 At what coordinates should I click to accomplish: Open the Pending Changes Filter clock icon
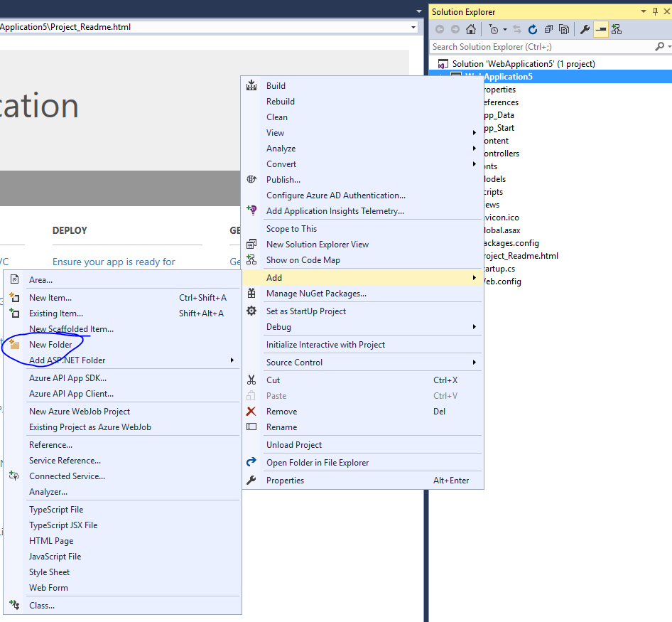coord(492,28)
